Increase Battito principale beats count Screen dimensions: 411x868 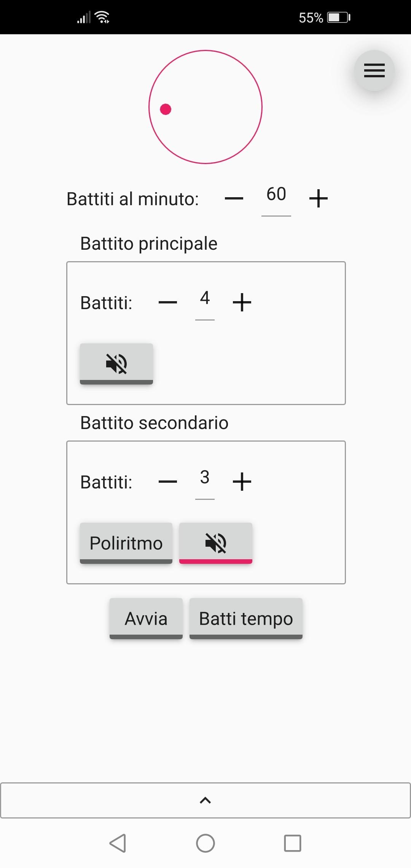coord(242,303)
